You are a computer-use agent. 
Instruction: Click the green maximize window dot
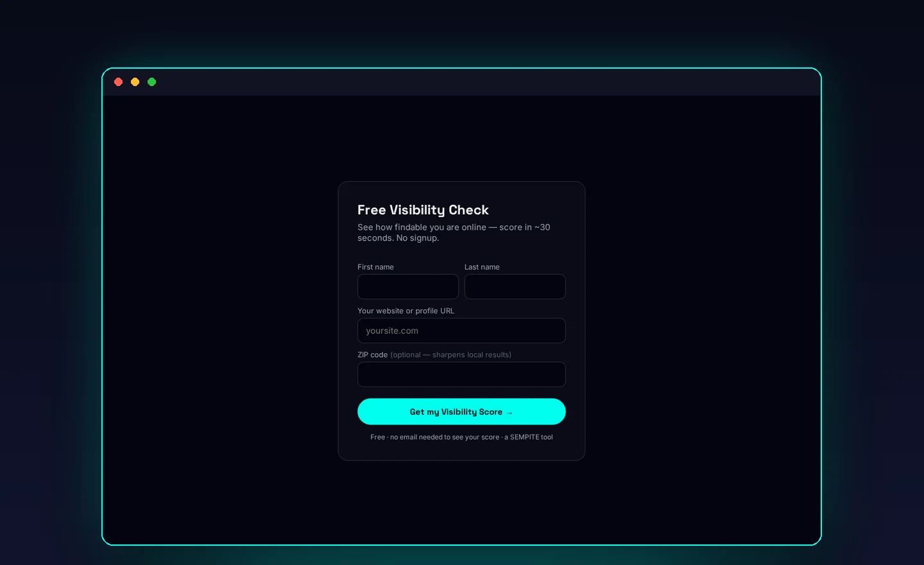pyautogui.click(x=152, y=82)
